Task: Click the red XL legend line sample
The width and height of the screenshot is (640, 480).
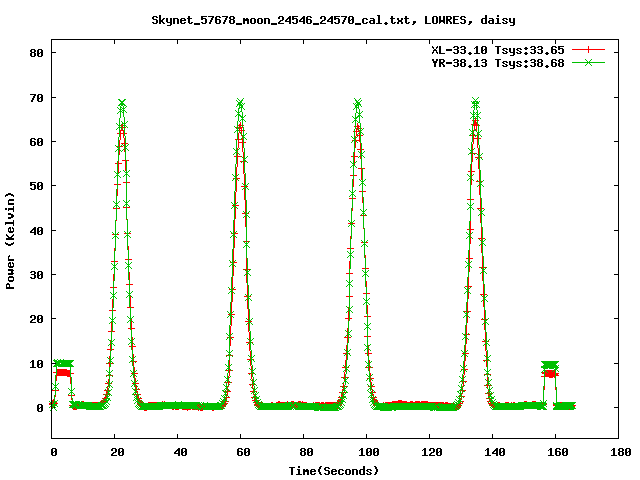Action: (588, 50)
